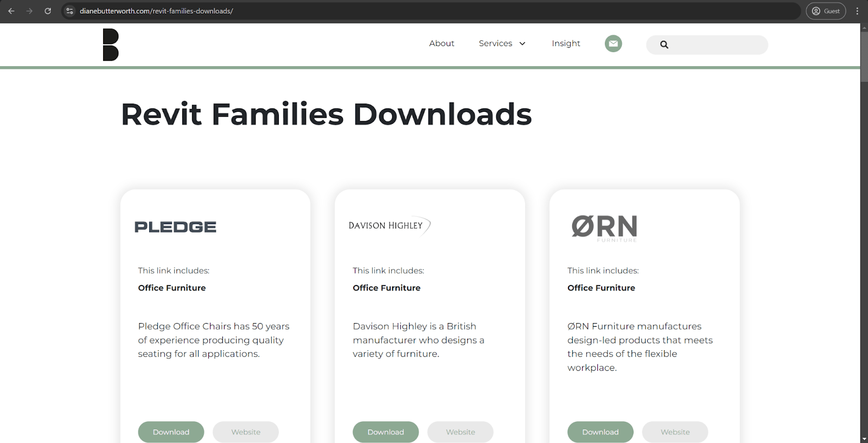Click the magnifier search icon
This screenshot has width=868, height=443.
[x=664, y=45]
